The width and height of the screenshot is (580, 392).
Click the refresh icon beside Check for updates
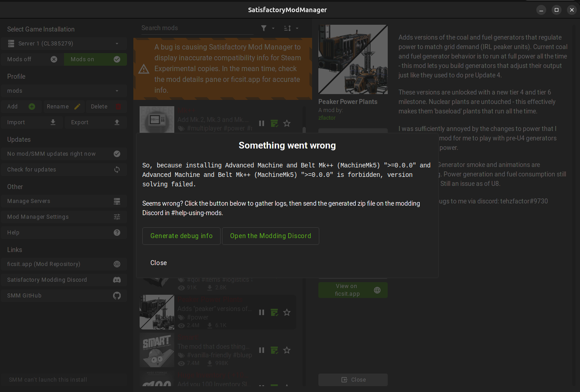117,170
